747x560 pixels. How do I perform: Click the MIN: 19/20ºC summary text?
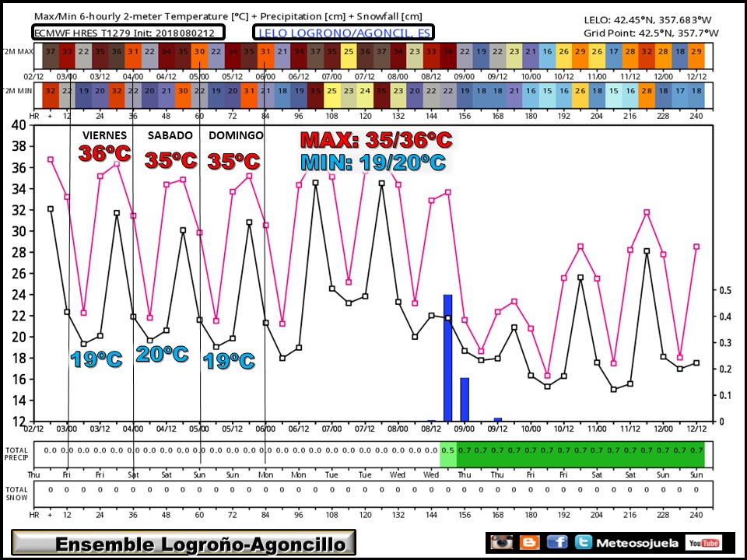373,163
